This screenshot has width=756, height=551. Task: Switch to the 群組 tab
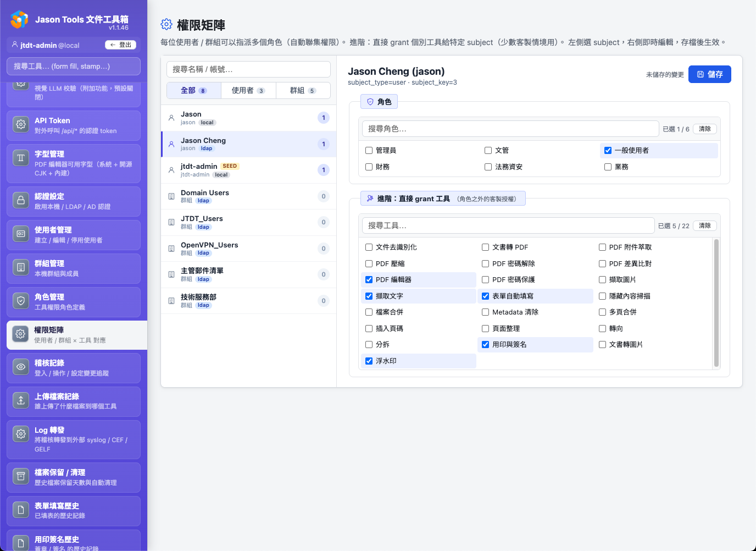[x=303, y=90]
